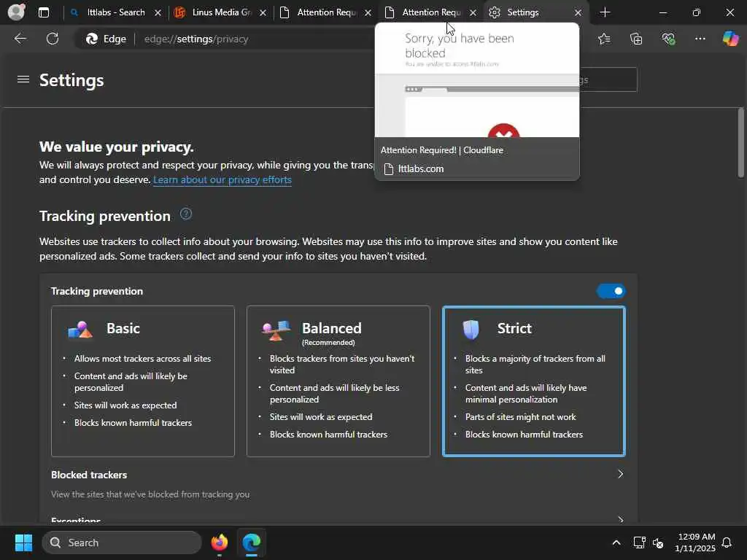This screenshot has width=747, height=560.
Task: Open Learn about our privacy efforts link
Action: coord(222,180)
